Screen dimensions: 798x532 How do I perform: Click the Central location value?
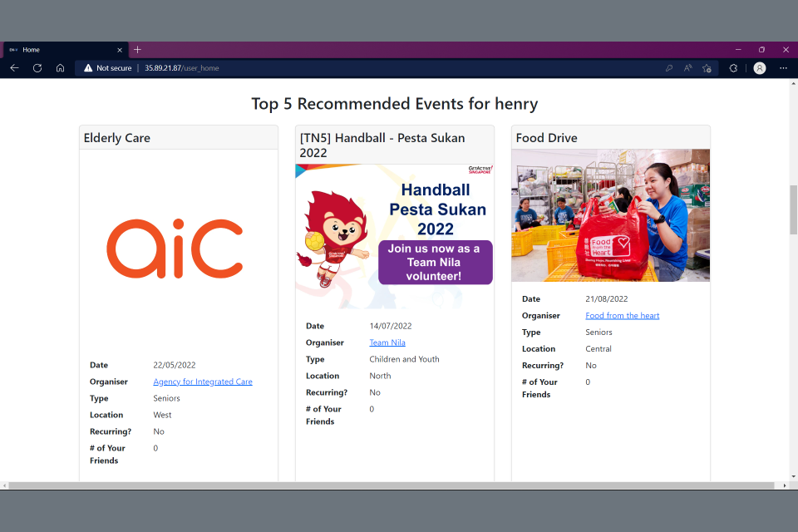(x=598, y=349)
